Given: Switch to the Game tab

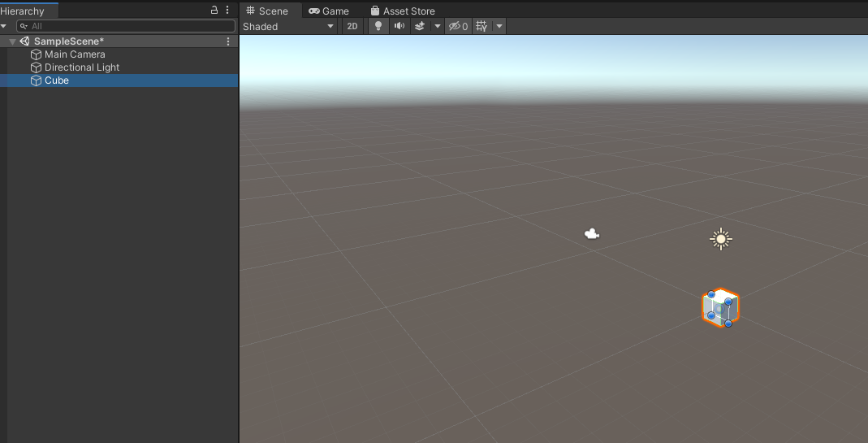Looking at the screenshot, I should click(x=329, y=11).
